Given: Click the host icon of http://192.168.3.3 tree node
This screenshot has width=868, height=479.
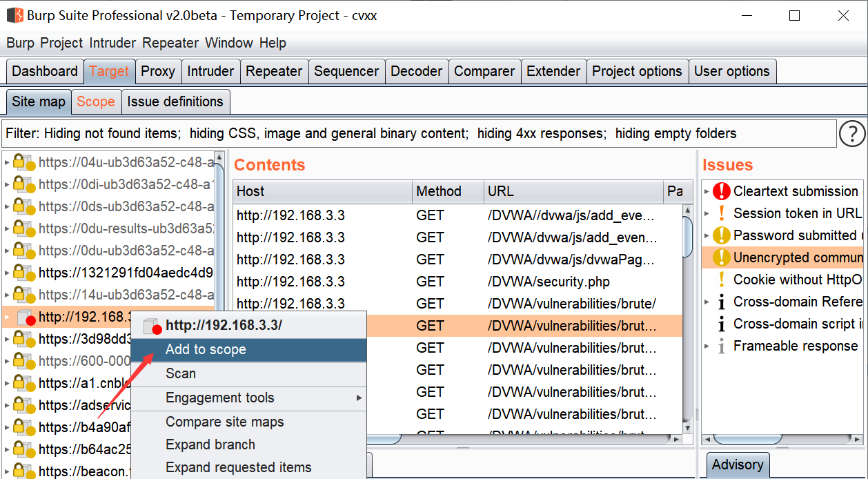Looking at the screenshot, I should tap(26, 317).
